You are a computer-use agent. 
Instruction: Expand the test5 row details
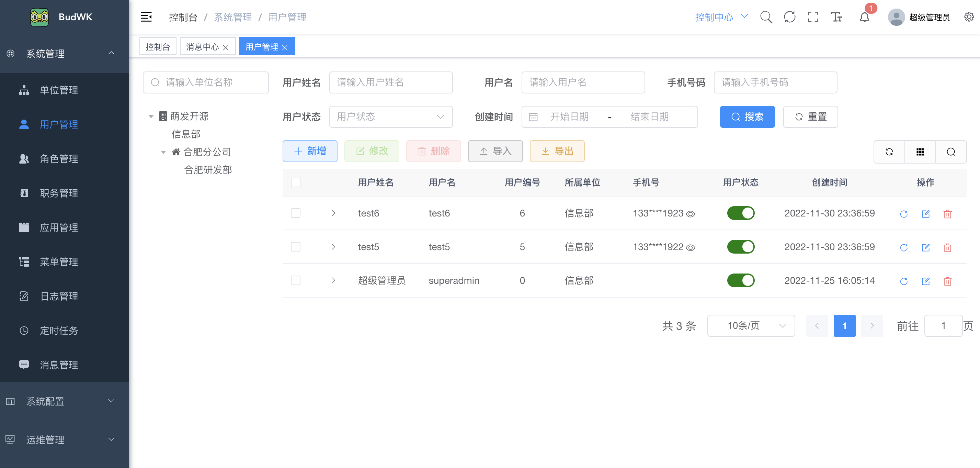coord(333,247)
